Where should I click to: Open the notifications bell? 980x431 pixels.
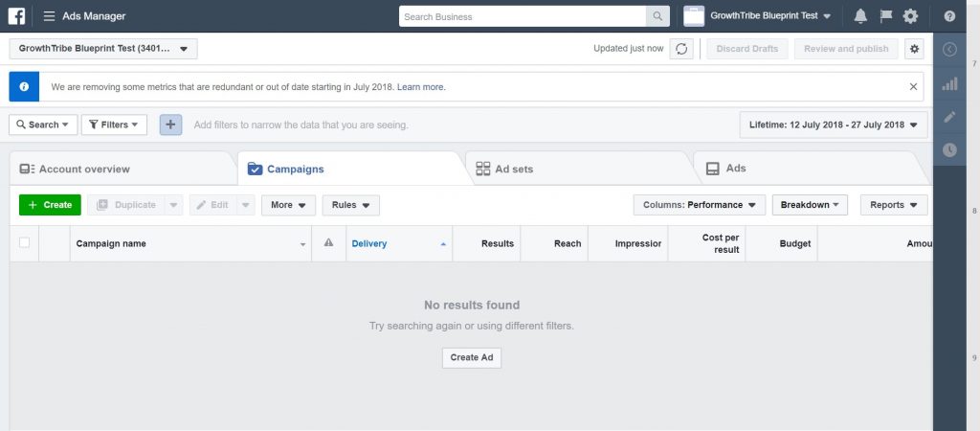[x=859, y=16]
